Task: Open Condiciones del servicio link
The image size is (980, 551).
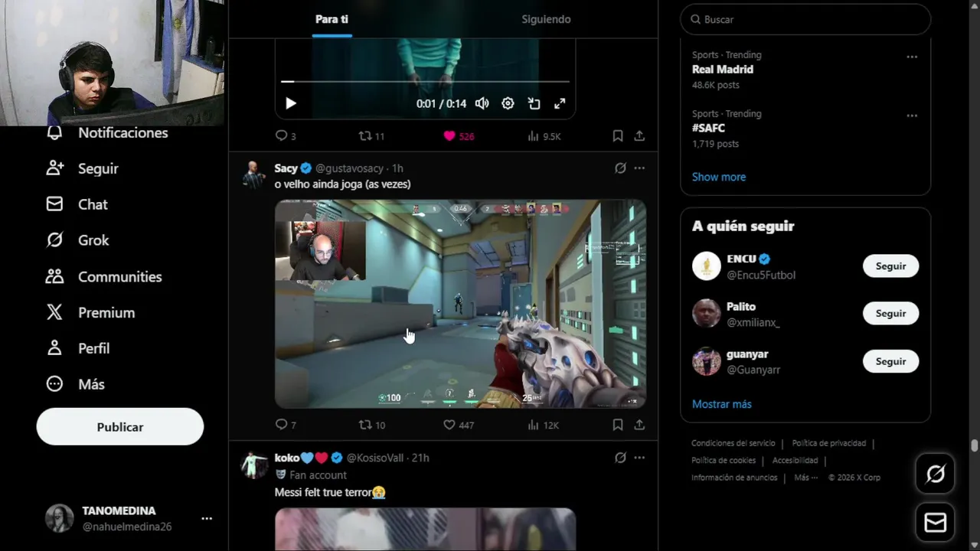Action: point(733,443)
